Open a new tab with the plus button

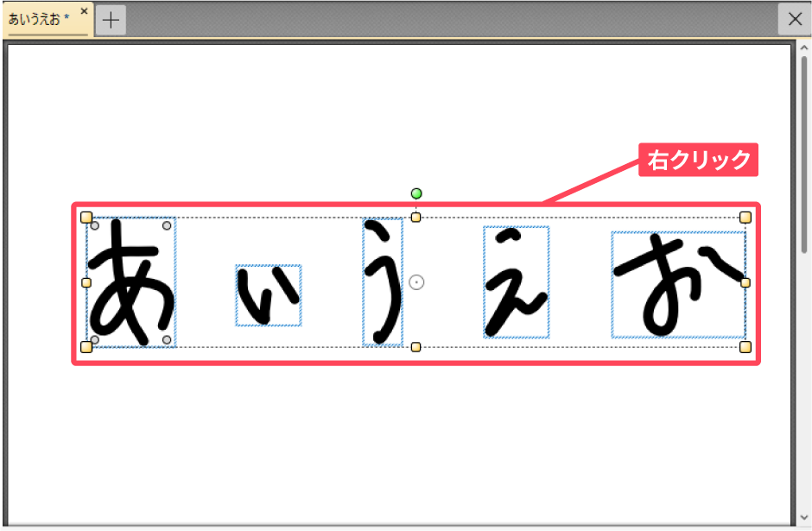[x=111, y=20]
